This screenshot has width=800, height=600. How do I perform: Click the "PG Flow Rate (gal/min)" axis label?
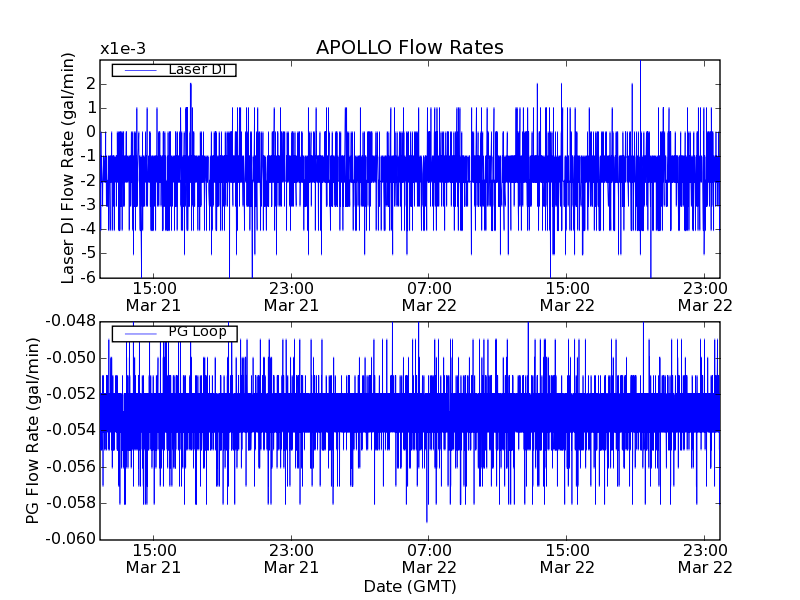[32, 430]
